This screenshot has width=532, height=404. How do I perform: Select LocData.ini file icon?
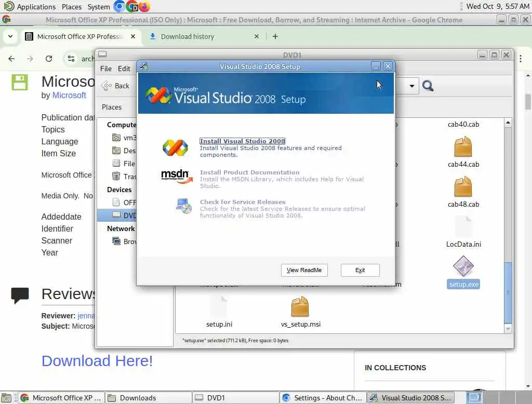click(x=463, y=226)
